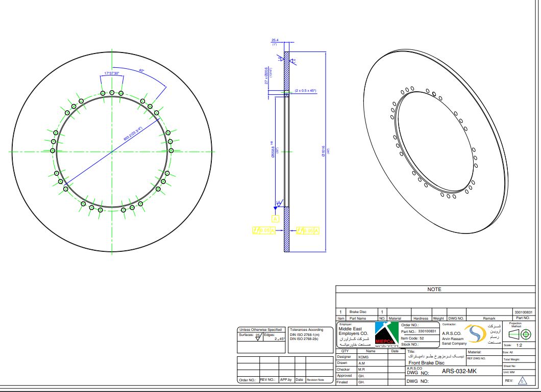Click the A.R.S.CO. swirl logo
This screenshot has height=392, width=541.
point(478,334)
